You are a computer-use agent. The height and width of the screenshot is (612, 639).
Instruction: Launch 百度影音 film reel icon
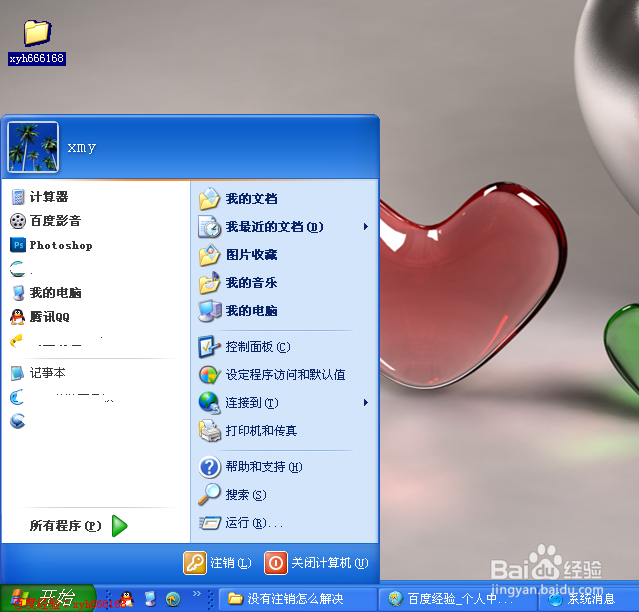tap(18, 221)
